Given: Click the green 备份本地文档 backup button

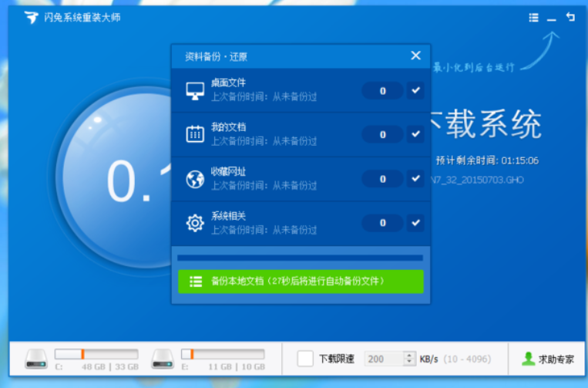Looking at the screenshot, I should (x=301, y=282).
